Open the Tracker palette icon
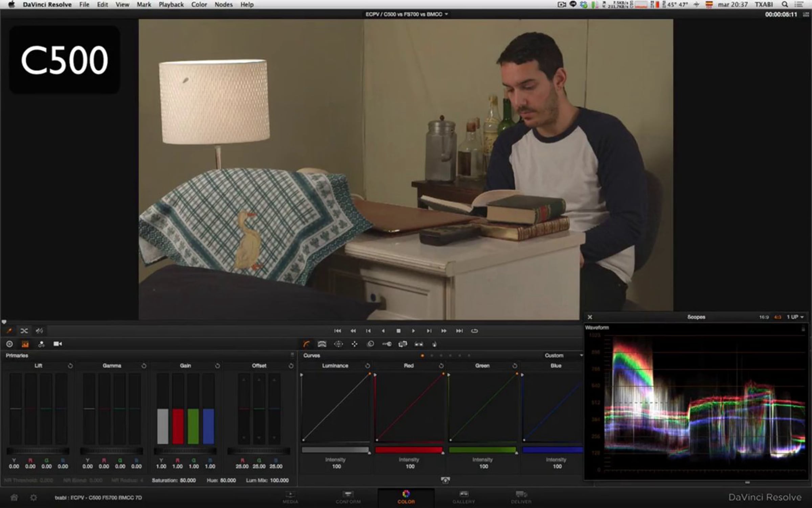Screen dimensions: 812x508 [x=354, y=344]
